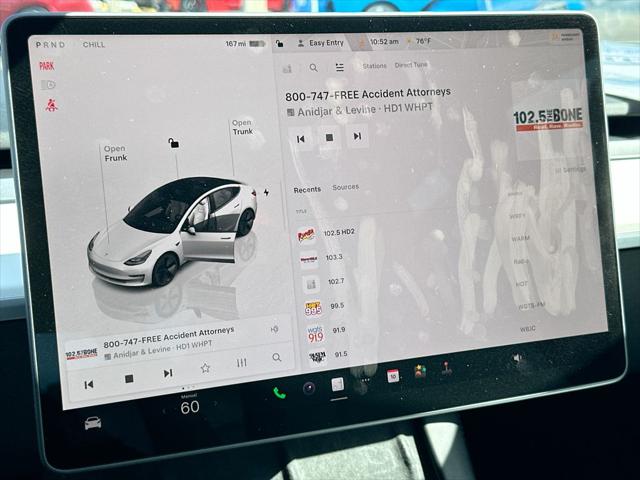Stop playback in mini player
The height and width of the screenshot is (480, 640).
[129, 379]
